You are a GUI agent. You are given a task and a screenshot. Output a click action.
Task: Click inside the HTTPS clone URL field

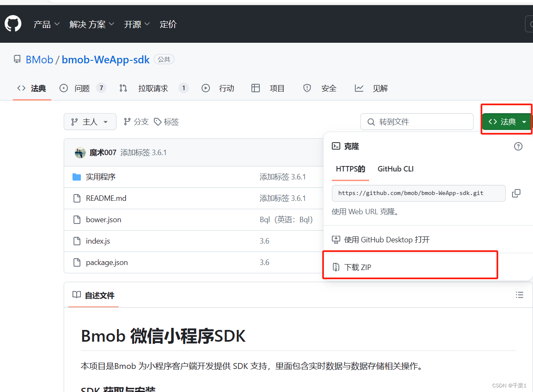click(419, 193)
